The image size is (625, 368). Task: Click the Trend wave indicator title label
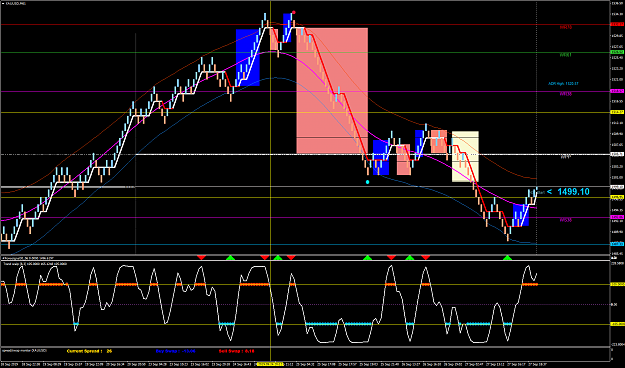35,264
